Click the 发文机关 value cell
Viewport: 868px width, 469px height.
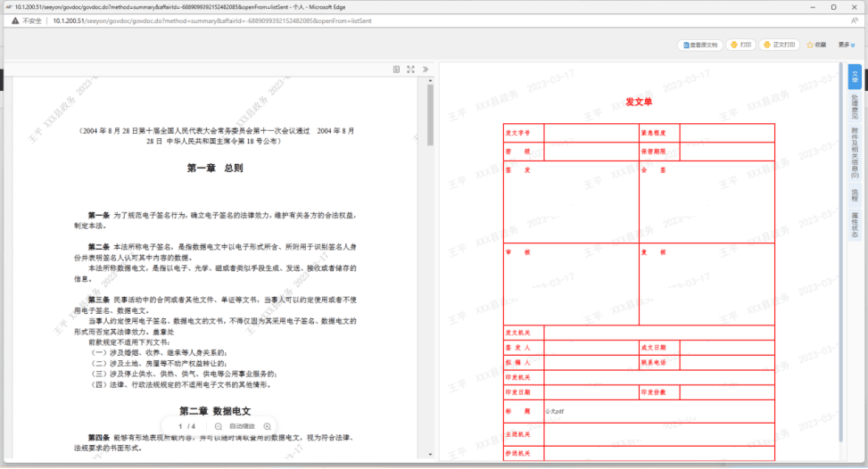click(x=659, y=333)
